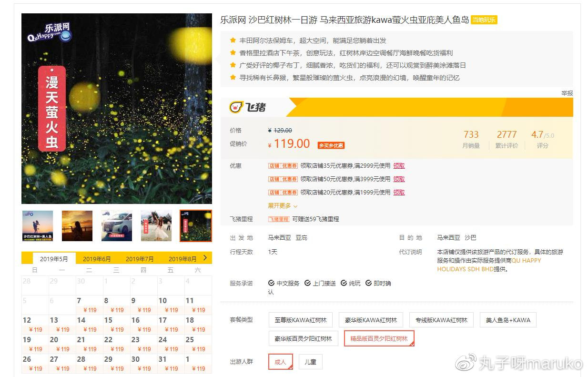The image size is (588, 377).
Task: Select the firefly forest thumbnail
Action: point(195,226)
